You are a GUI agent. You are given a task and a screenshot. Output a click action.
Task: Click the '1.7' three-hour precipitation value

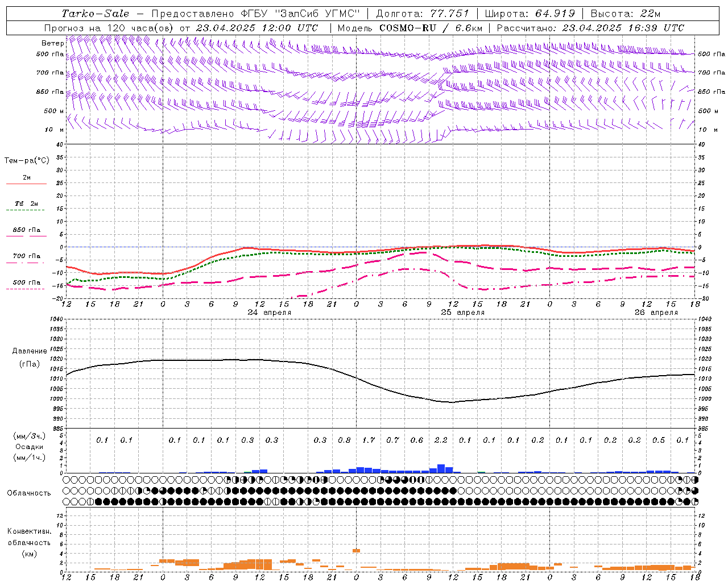click(x=369, y=440)
